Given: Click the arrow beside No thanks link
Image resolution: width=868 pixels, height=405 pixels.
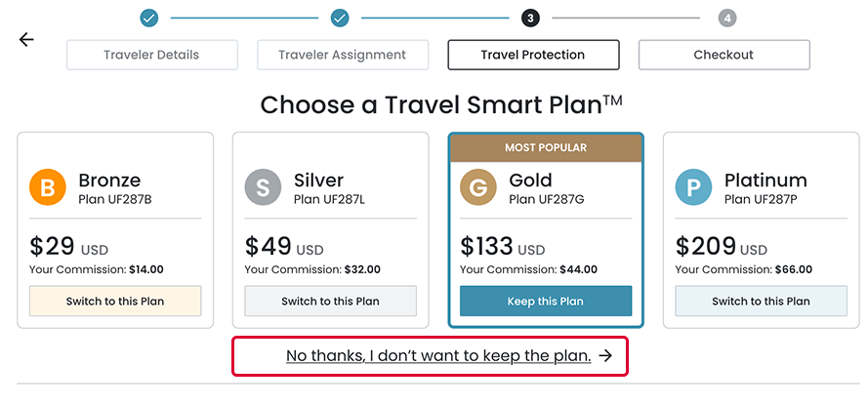Looking at the screenshot, I should click(x=606, y=356).
